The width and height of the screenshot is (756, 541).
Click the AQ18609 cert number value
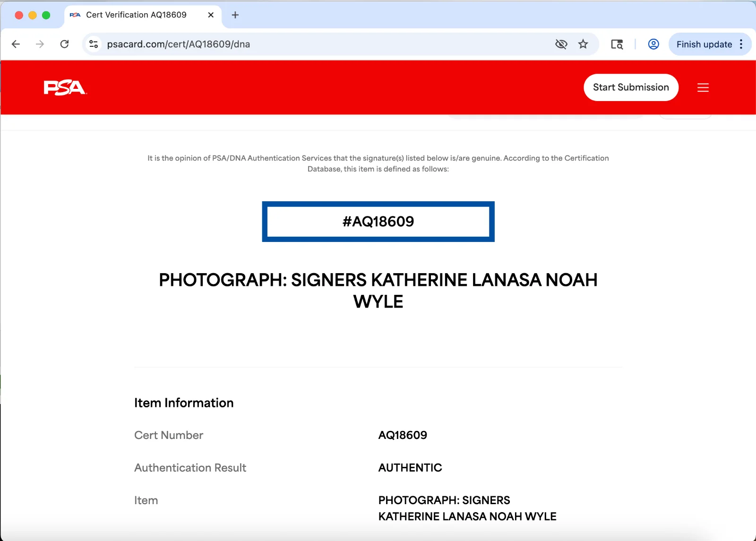pos(403,435)
